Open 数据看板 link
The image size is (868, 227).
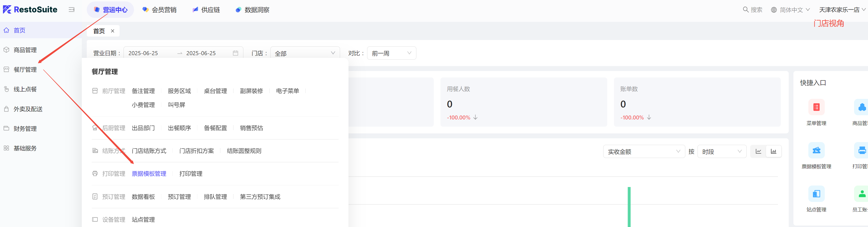click(x=143, y=197)
